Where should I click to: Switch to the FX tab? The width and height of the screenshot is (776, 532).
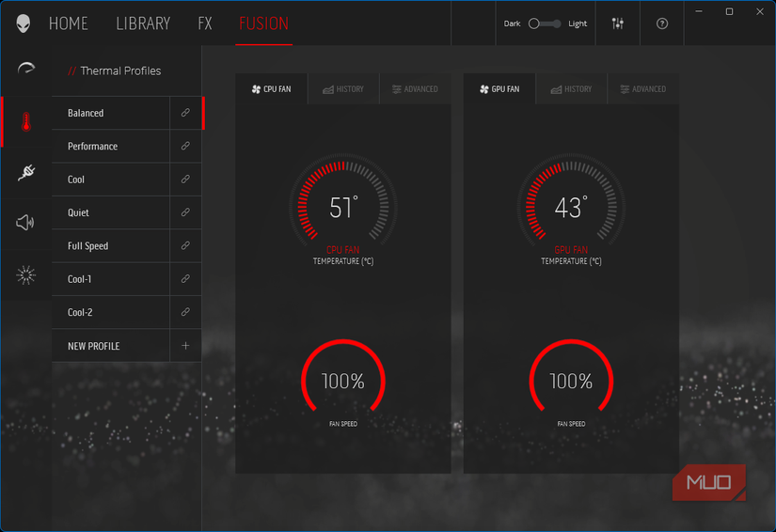pyautogui.click(x=205, y=23)
